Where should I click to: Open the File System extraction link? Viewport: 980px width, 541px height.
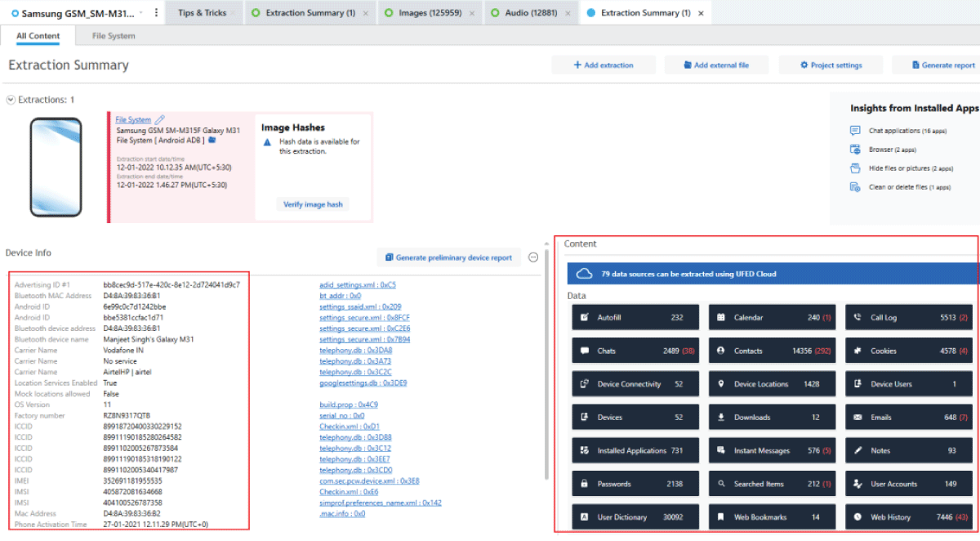(133, 120)
